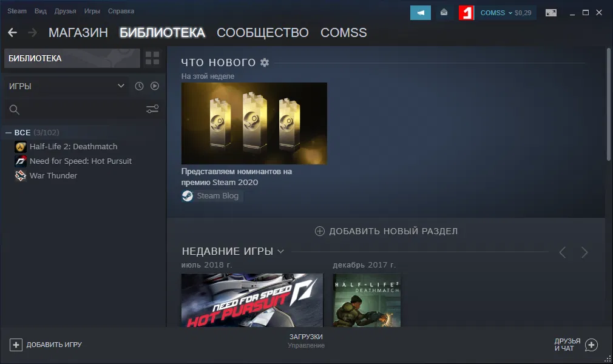613x364 pixels.
Task: Expand the НЕДАВНИЕ ИГРЫ shelf dropdown
Action: [x=280, y=251]
